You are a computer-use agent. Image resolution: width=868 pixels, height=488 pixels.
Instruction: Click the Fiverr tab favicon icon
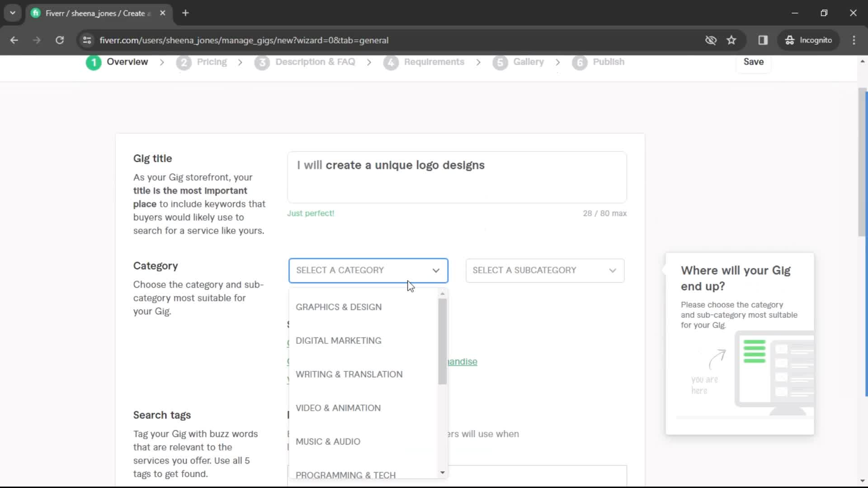pos(37,13)
